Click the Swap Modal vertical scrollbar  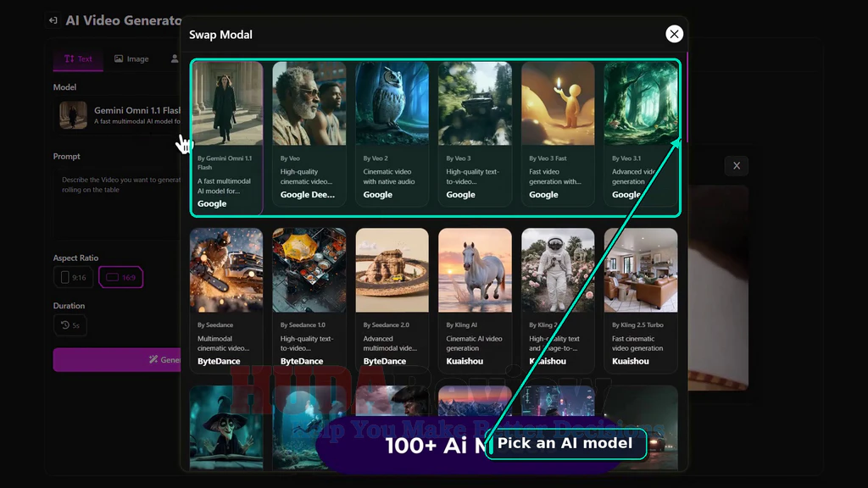(x=687, y=97)
